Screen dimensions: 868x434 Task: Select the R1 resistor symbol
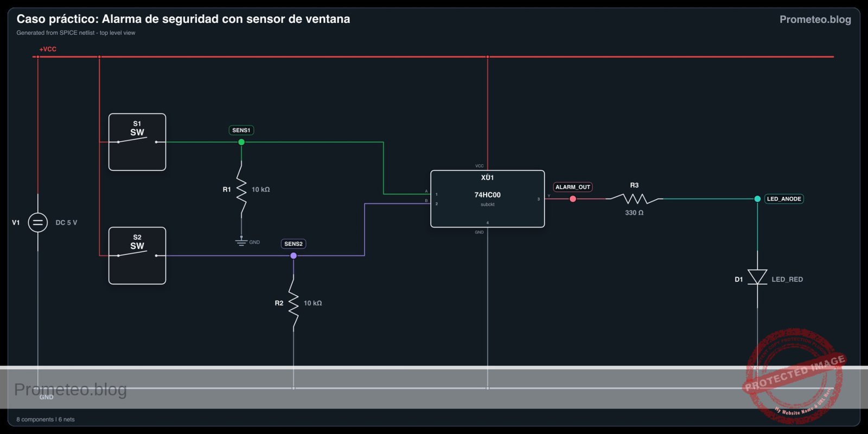point(241,189)
